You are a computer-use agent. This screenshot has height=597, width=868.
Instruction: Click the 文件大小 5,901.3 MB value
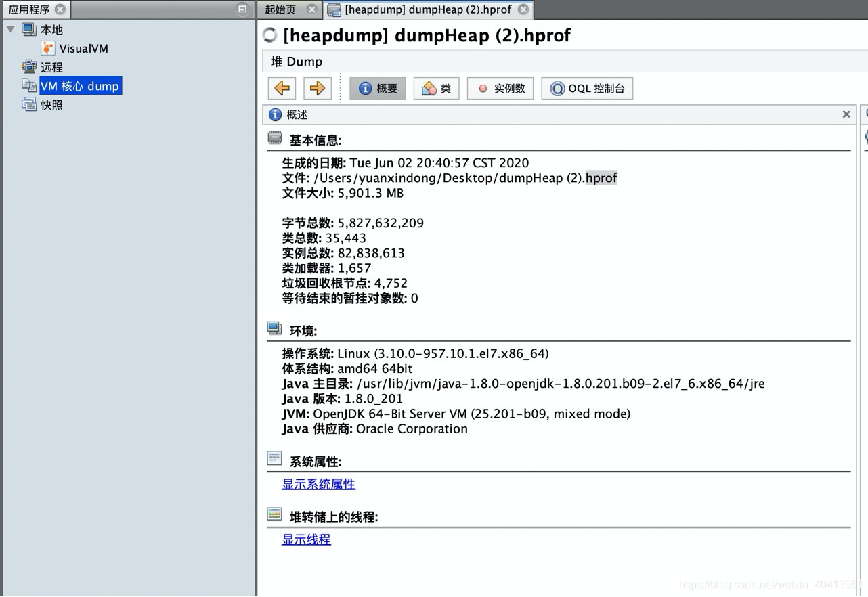[370, 193]
